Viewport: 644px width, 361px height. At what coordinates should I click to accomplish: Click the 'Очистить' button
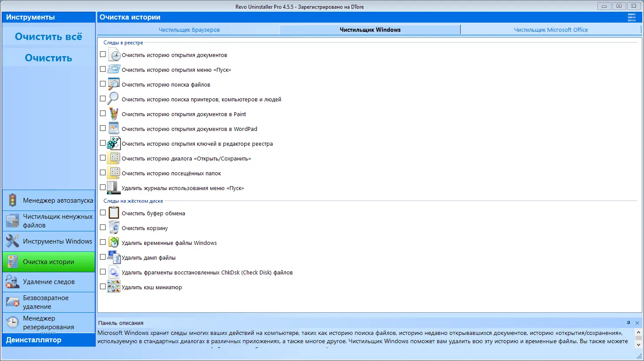49,58
